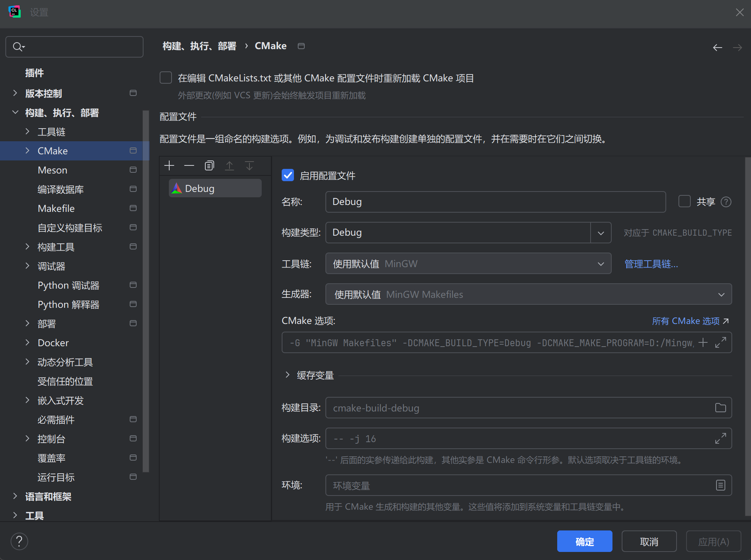Expand the CMake options field editor
The width and height of the screenshot is (751, 560).
click(x=720, y=342)
